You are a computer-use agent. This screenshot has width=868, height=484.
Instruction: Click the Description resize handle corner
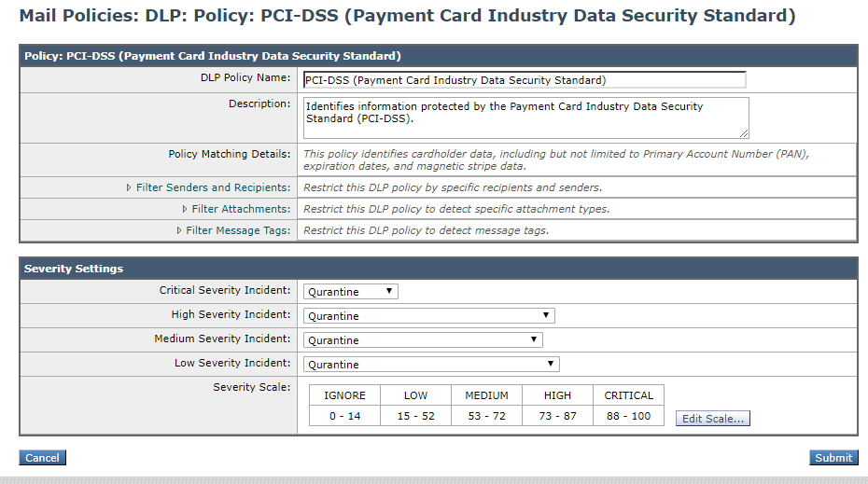pos(744,133)
